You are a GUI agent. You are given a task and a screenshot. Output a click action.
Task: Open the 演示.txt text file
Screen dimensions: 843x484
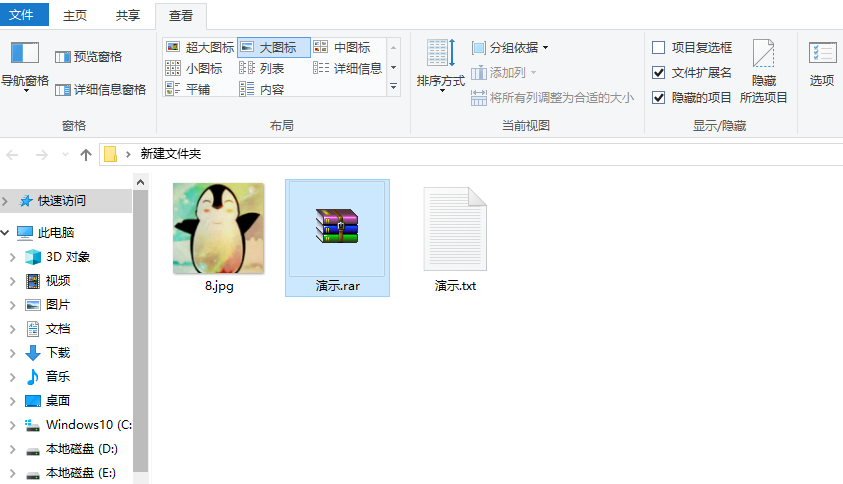(x=455, y=240)
